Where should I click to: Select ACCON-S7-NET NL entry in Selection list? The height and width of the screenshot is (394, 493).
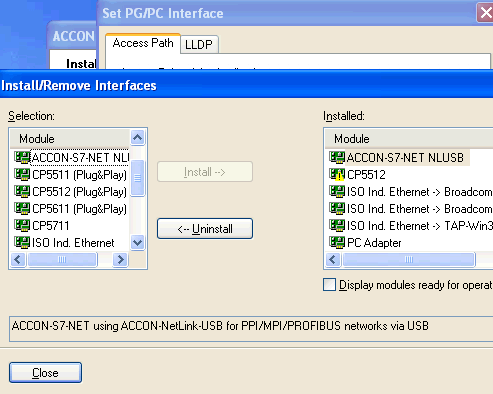click(x=80, y=158)
